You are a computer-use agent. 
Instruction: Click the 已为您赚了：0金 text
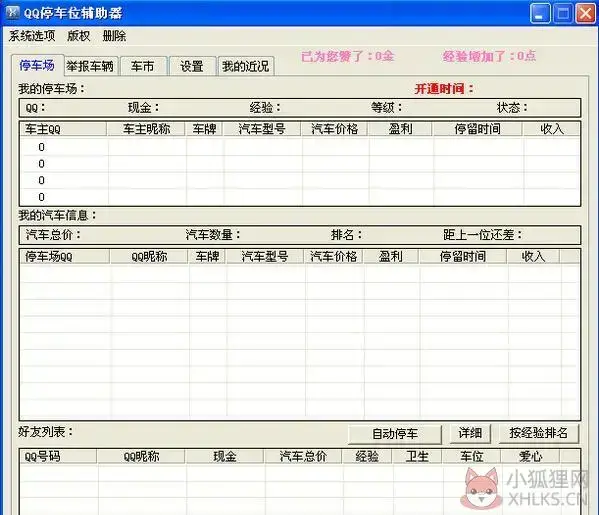tap(348, 57)
